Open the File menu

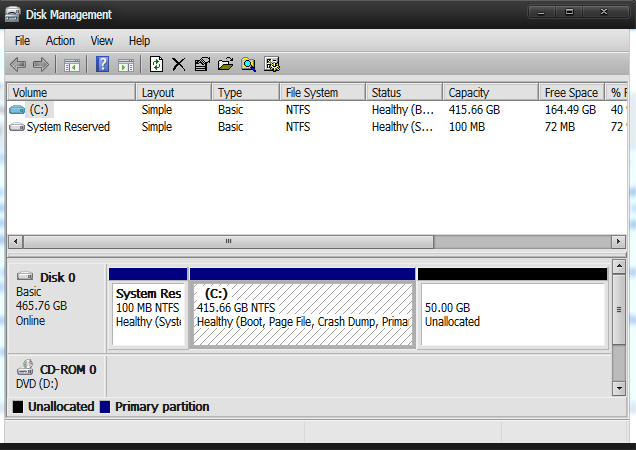click(22, 41)
